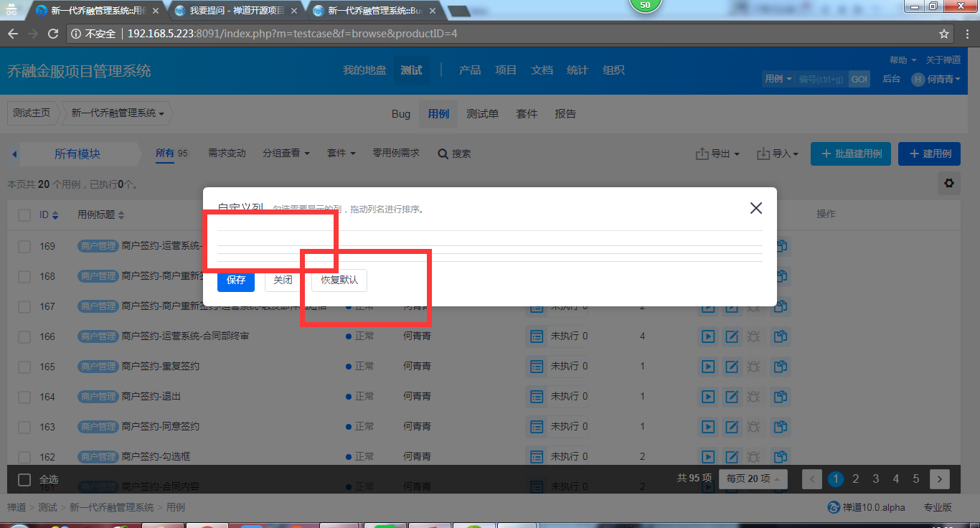This screenshot has height=528, width=980.
Task: Check the 全选 select-all checkbox
Action: tap(24, 479)
